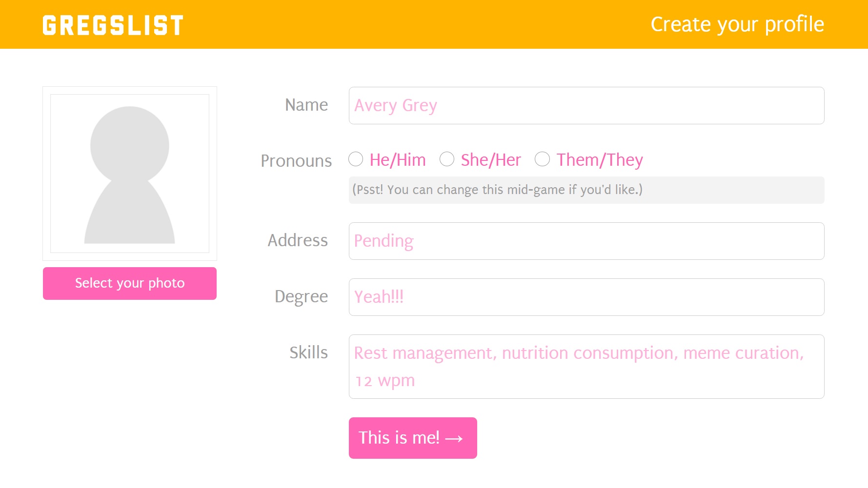
Task: Submit profile with This is me! button
Action: coord(413,438)
